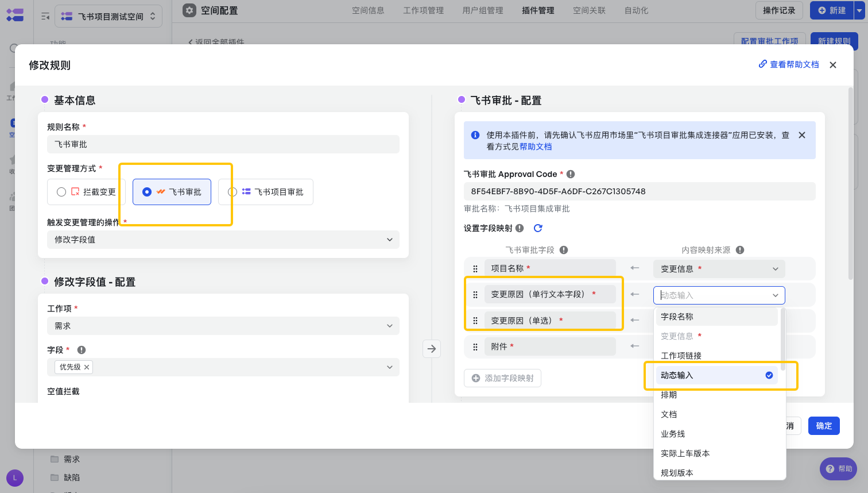
Task: Choose 规划版本 from the dropdown list
Action: tap(717, 472)
